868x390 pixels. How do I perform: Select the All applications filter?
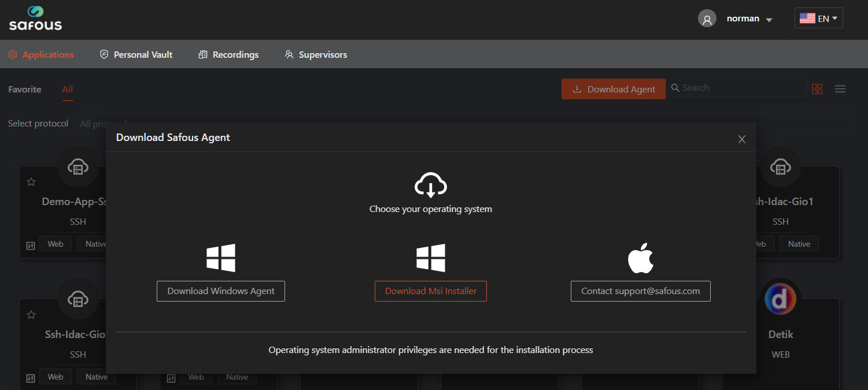68,89
